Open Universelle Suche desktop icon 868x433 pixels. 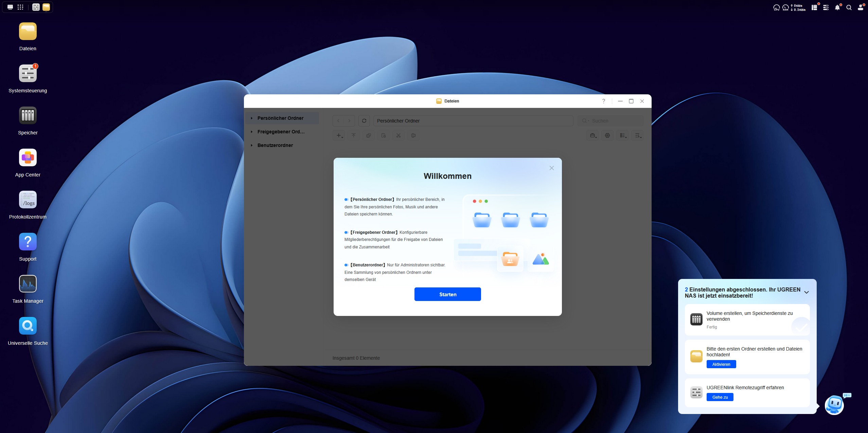click(28, 326)
